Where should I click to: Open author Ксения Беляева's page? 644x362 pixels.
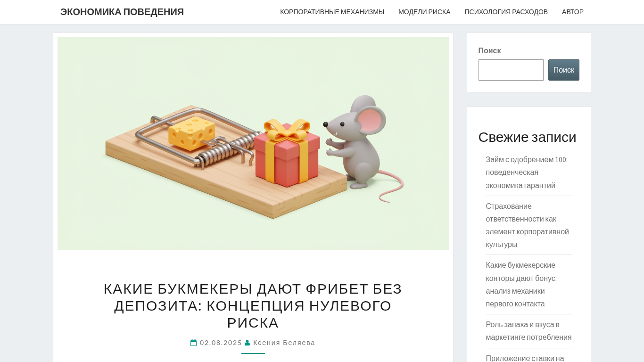coord(284,343)
